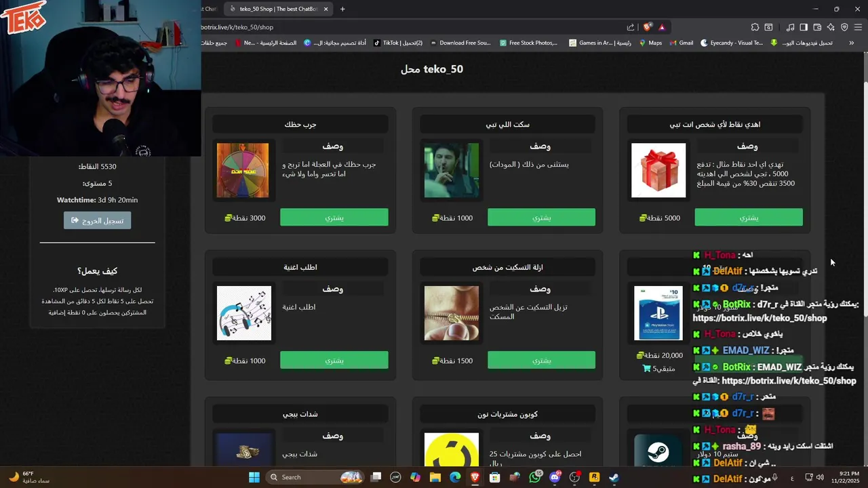This screenshot has width=868, height=488.
Task: Open the volume control in system tray
Action: [821, 477]
